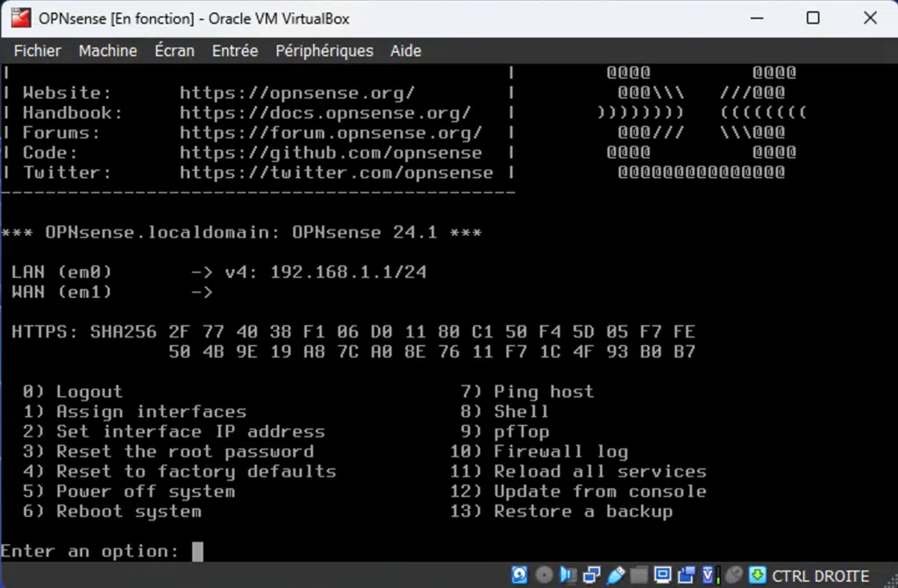
Task: Click the https://twitter.com/opnsense URL
Action: (x=337, y=173)
